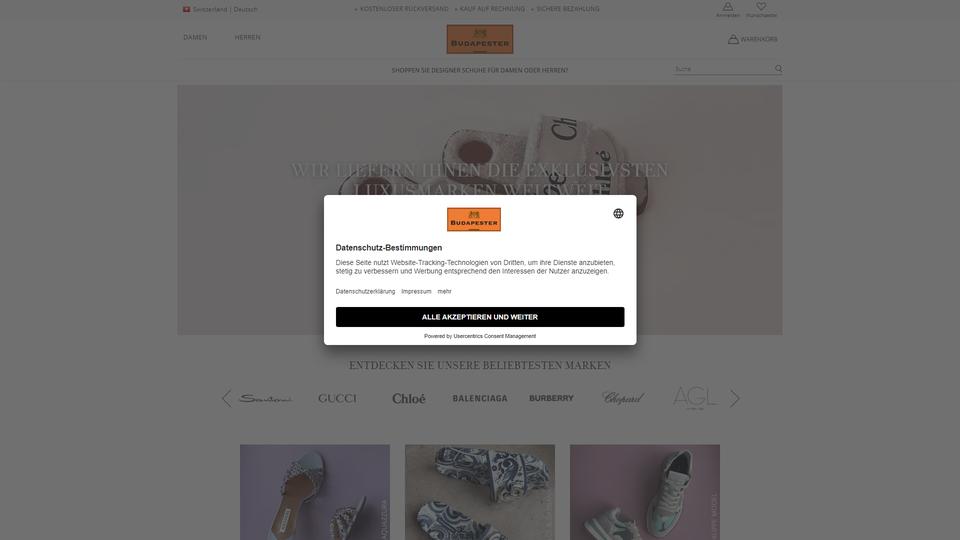960x540 pixels.
Task: Open the Damen menu
Action: click(195, 37)
